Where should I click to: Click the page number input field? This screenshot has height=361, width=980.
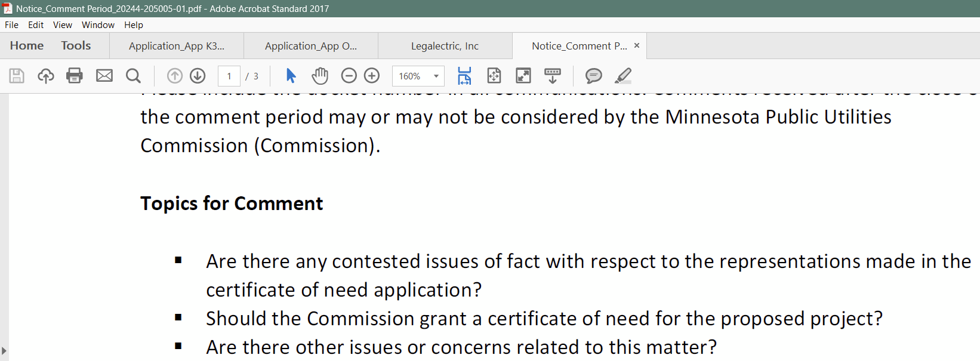[x=229, y=76]
